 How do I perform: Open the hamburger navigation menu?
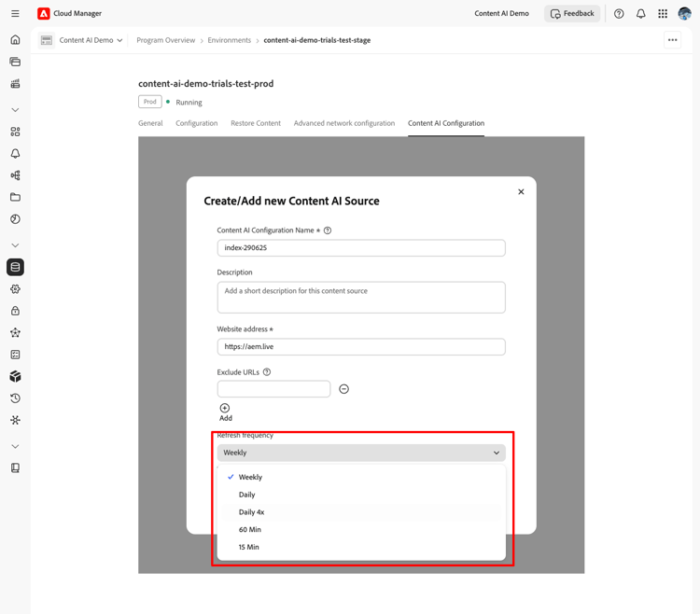click(x=15, y=13)
